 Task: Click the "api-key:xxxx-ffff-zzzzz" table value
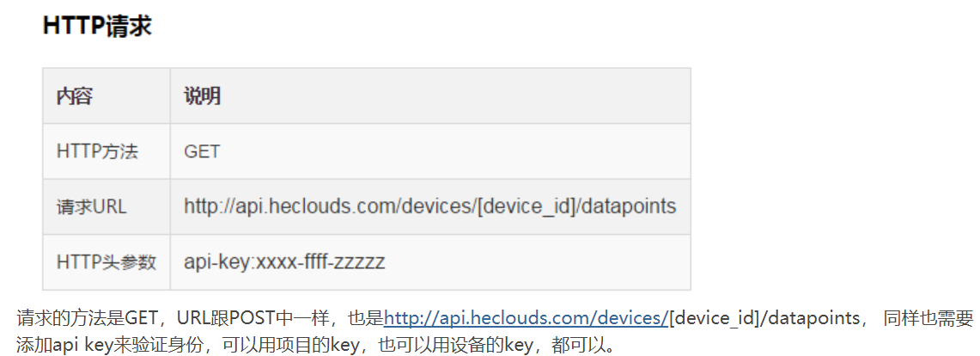tap(284, 262)
